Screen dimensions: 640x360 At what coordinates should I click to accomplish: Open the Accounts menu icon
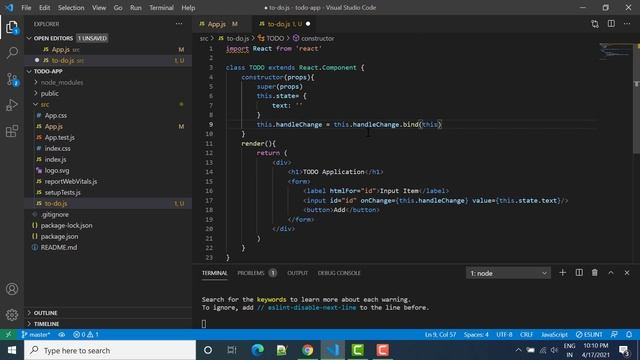pos(12,289)
